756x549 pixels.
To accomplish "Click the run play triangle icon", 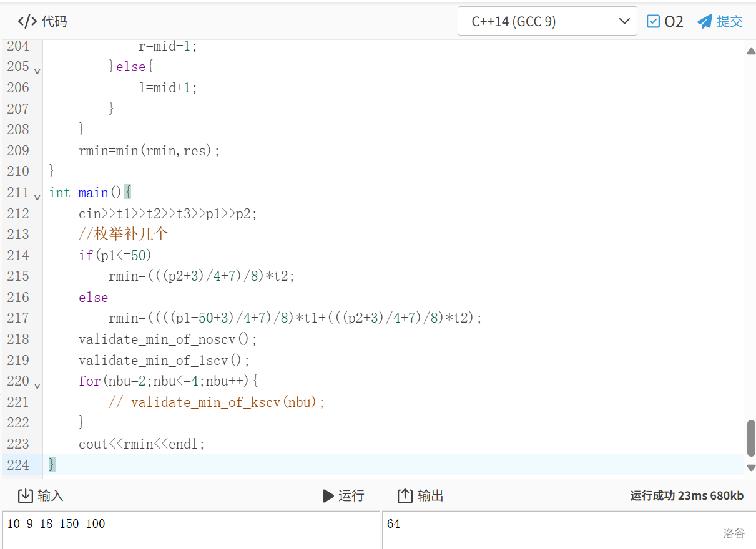I will pos(328,496).
